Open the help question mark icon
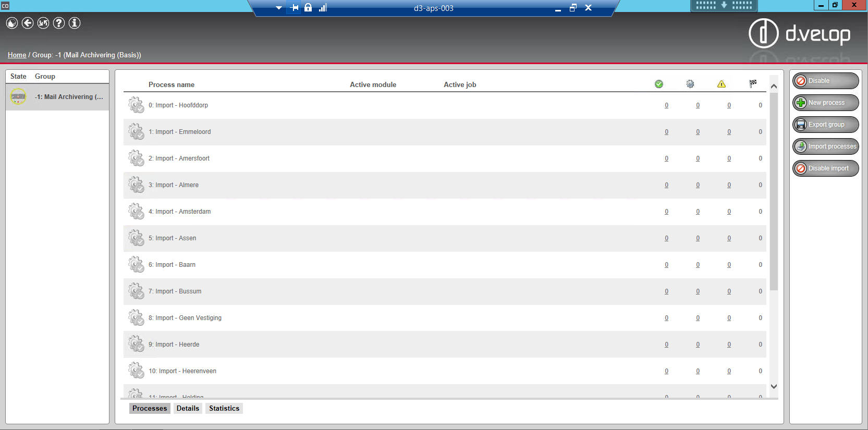The height and width of the screenshot is (430, 868). [x=59, y=23]
